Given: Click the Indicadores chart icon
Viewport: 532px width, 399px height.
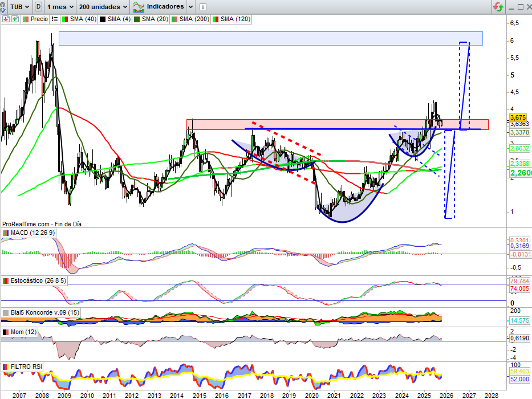Looking at the screenshot, I should (138, 7).
